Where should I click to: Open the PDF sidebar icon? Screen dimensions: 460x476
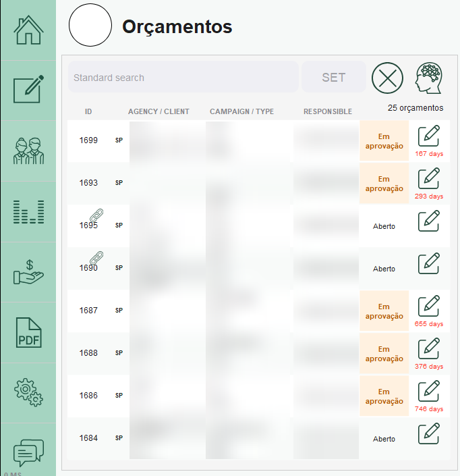[28, 333]
